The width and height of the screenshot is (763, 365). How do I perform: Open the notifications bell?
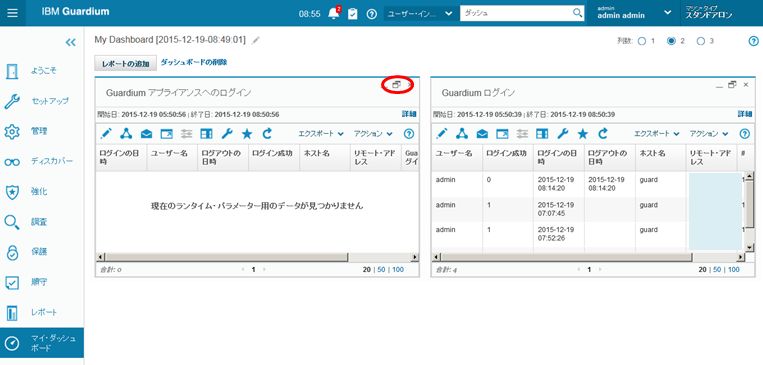point(334,13)
